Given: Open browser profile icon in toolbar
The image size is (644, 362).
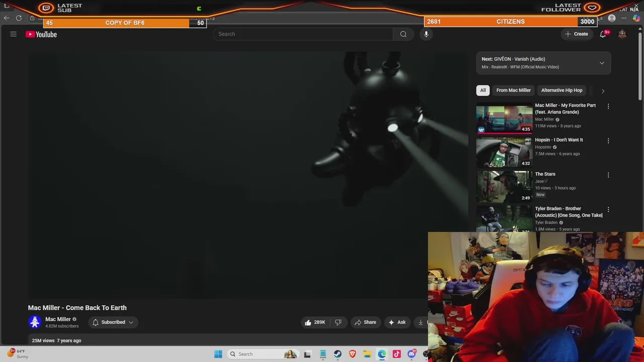Looking at the screenshot, I should [612, 18].
